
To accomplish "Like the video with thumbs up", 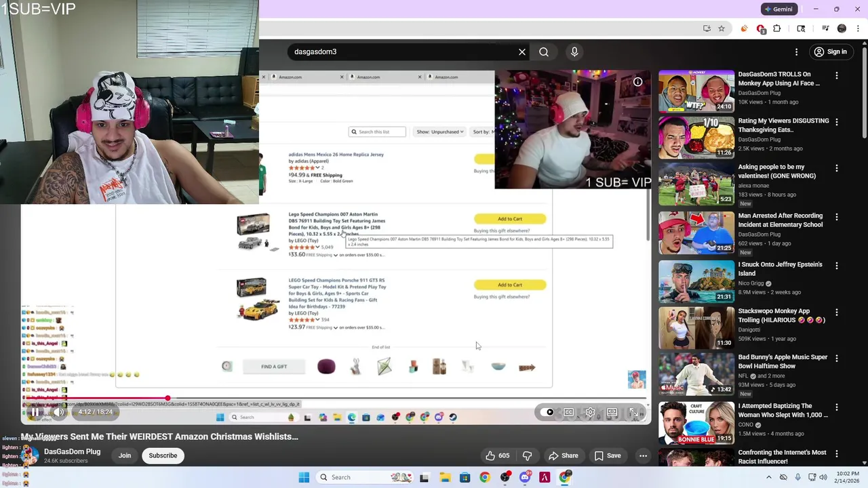I will [x=498, y=455].
